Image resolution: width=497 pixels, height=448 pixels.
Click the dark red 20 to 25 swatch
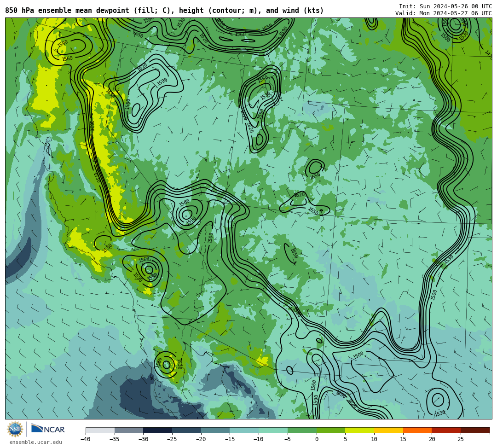pos(446,430)
